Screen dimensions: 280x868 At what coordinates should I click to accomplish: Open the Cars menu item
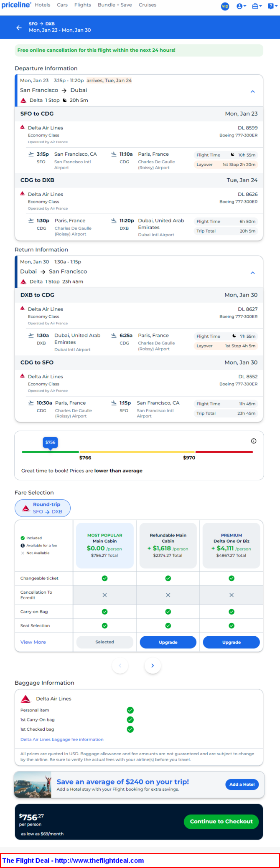62,5
